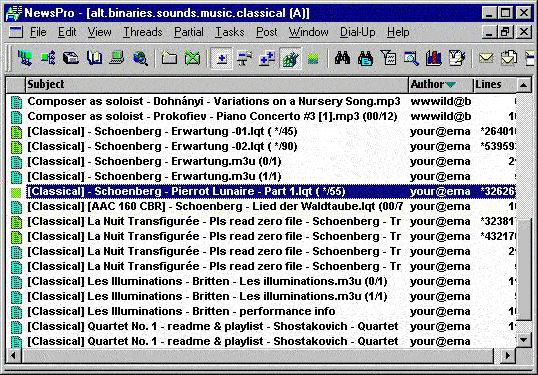Screen dimensions: 538x375
Task: Click the single envelope mail icon
Action: coord(486,58)
